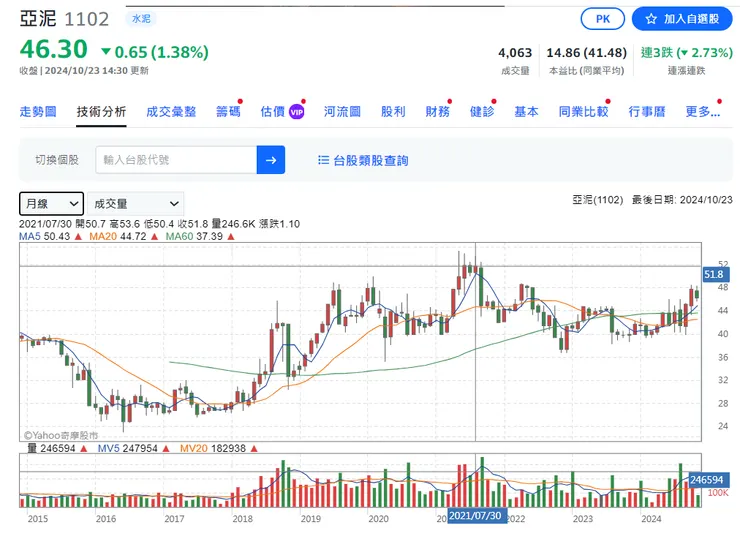
Task: Switch to the 籌碼 tab
Action: click(x=228, y=112)
